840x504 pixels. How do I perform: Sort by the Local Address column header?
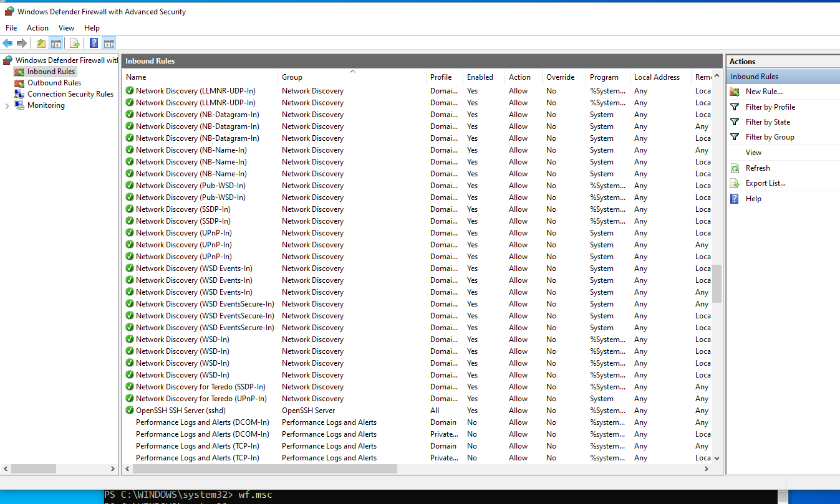coord(660,77)
